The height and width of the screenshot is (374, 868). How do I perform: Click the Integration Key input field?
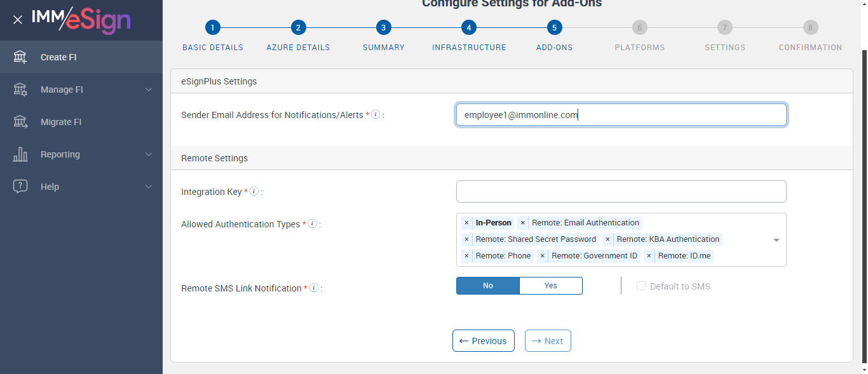621,192
